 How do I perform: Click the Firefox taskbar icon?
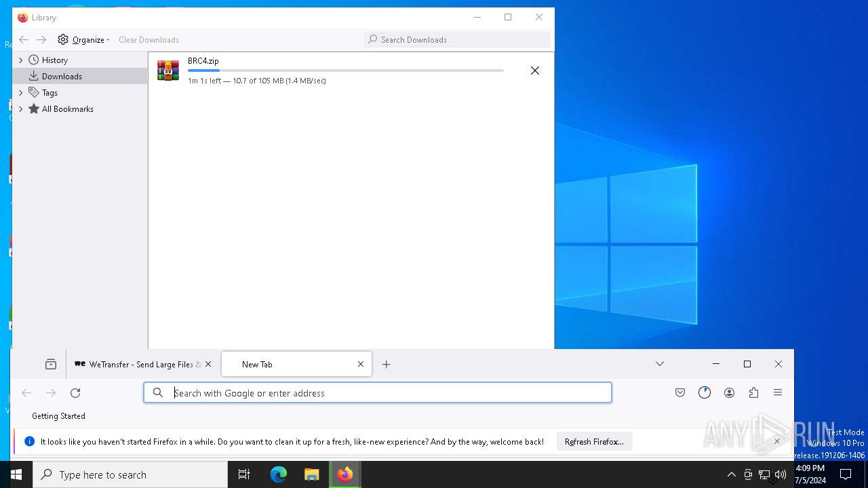point(345,474)
